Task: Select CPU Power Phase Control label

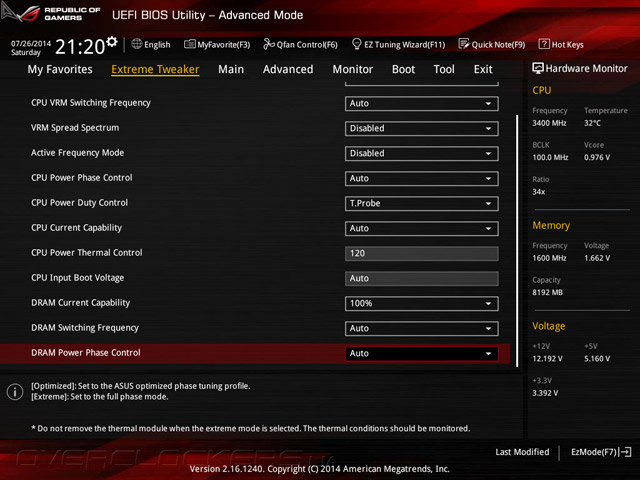Action: click(82, 178)
